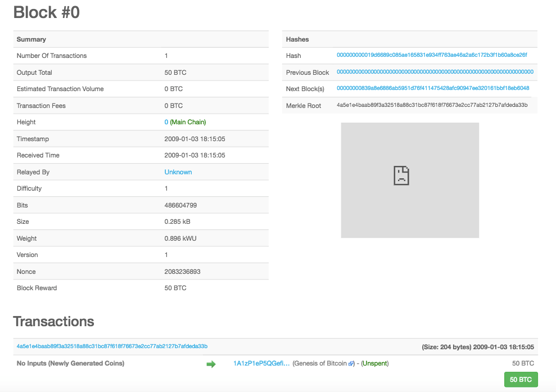Screen dimensions: 556x392
Task: Click the broken image sad-face icon
Action: 401,176
